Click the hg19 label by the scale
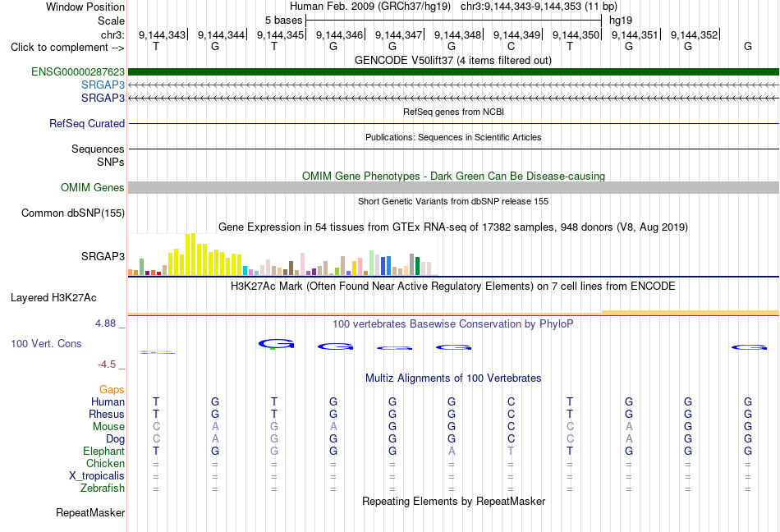 621,21
